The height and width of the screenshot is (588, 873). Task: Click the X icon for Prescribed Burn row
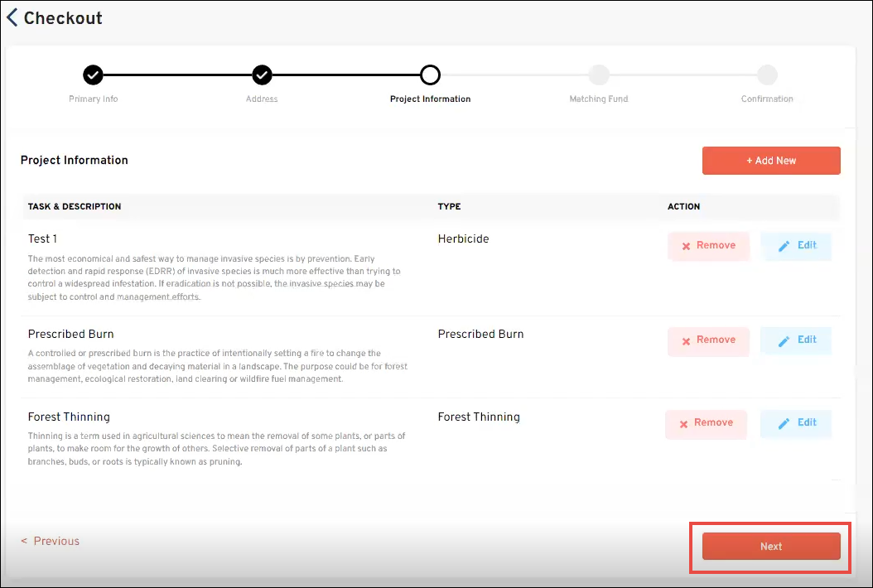(686, 341)
